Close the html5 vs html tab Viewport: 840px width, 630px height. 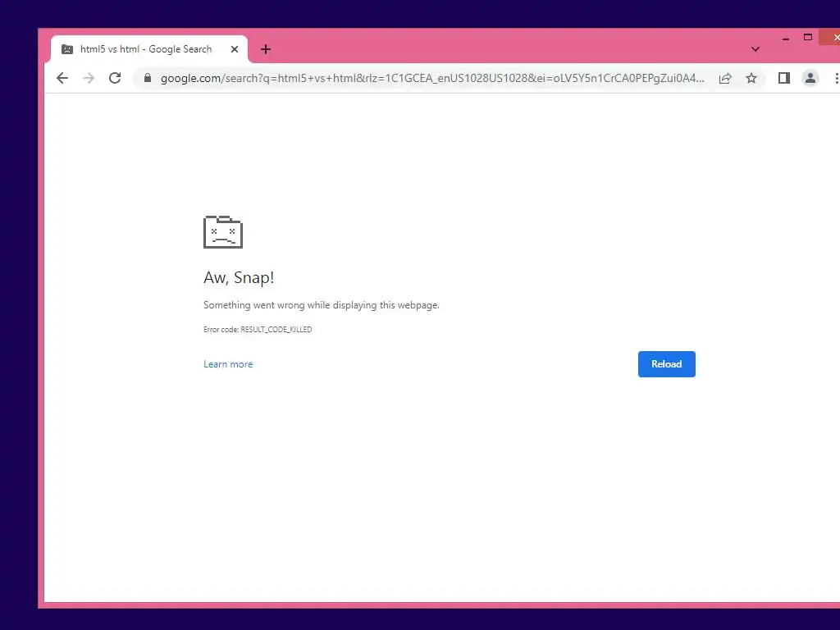pyautogui.click(x=234, y=49)
